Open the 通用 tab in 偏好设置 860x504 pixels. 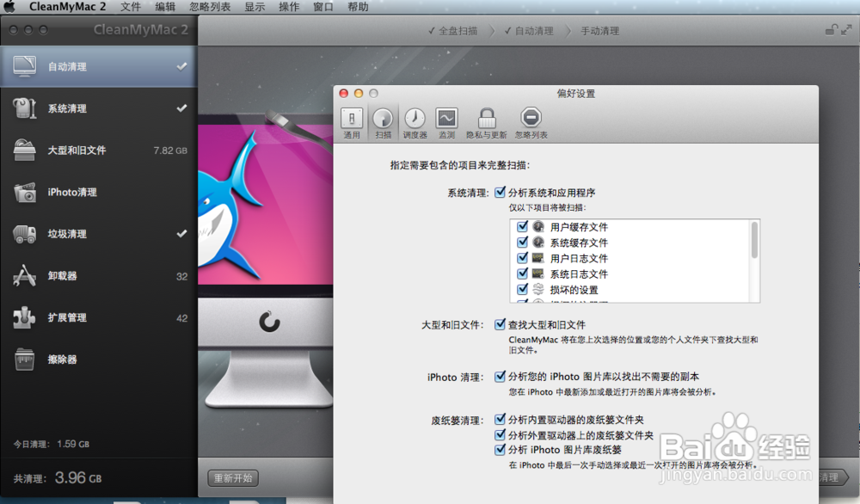[352, 121]
